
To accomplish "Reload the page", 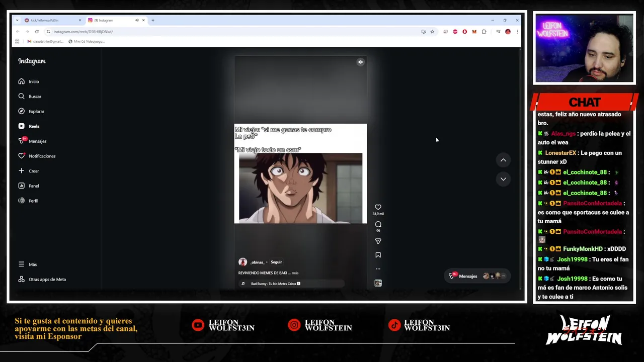I will [37, 32].
